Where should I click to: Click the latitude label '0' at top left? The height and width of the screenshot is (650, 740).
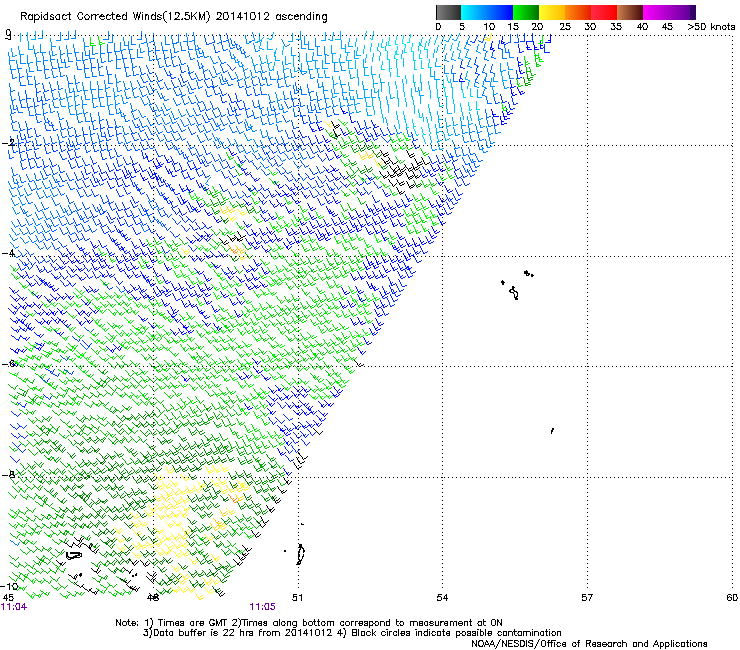pos(8,34)
